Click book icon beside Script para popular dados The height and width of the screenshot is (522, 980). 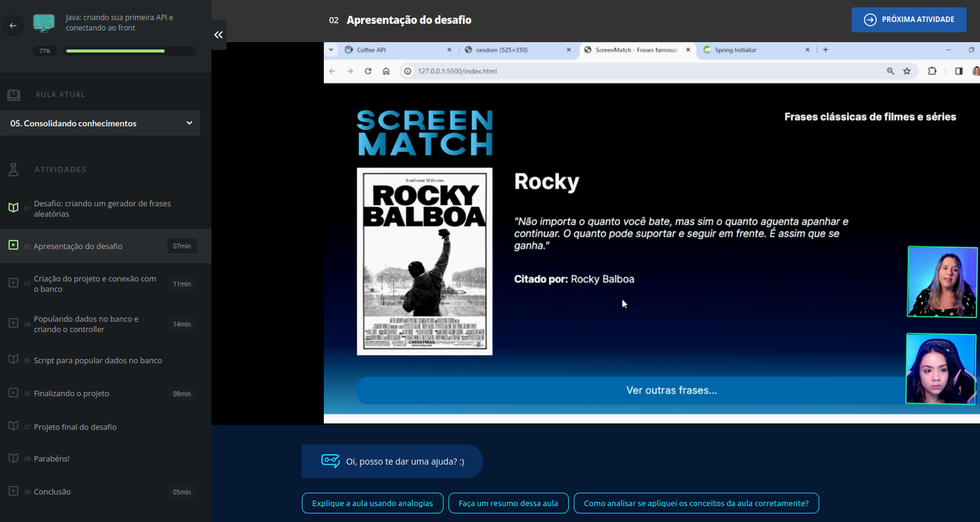coord(13,359)
